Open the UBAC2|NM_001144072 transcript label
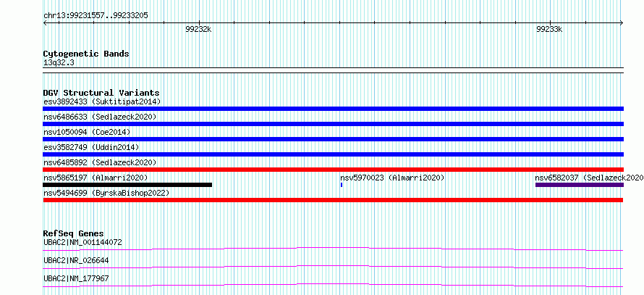This screenshot has height=295, width=644. pos(82,242)
